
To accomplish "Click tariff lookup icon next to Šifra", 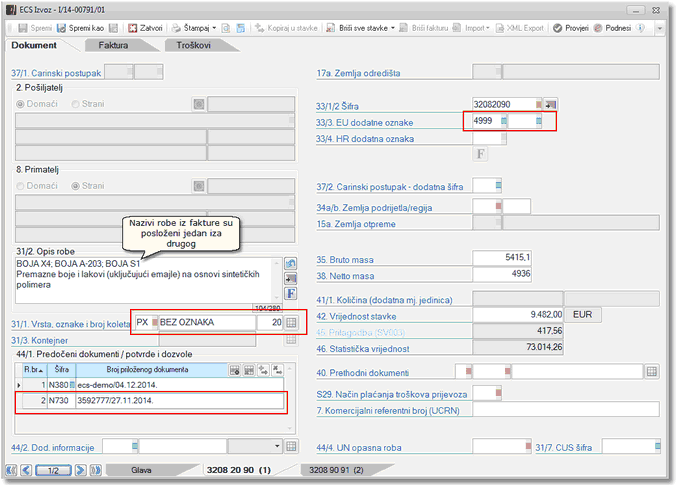I will tap(550, 104).
